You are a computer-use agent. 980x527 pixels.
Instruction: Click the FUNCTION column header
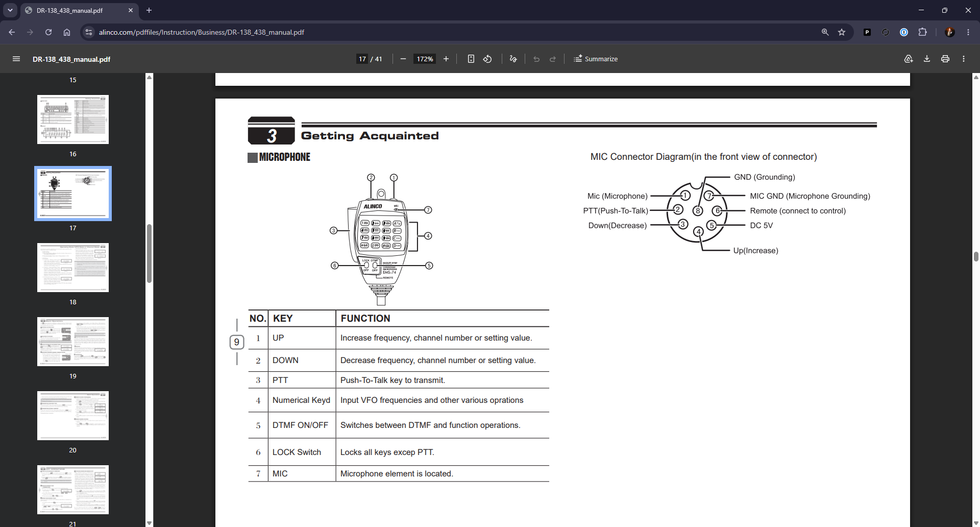pos(365,318)
